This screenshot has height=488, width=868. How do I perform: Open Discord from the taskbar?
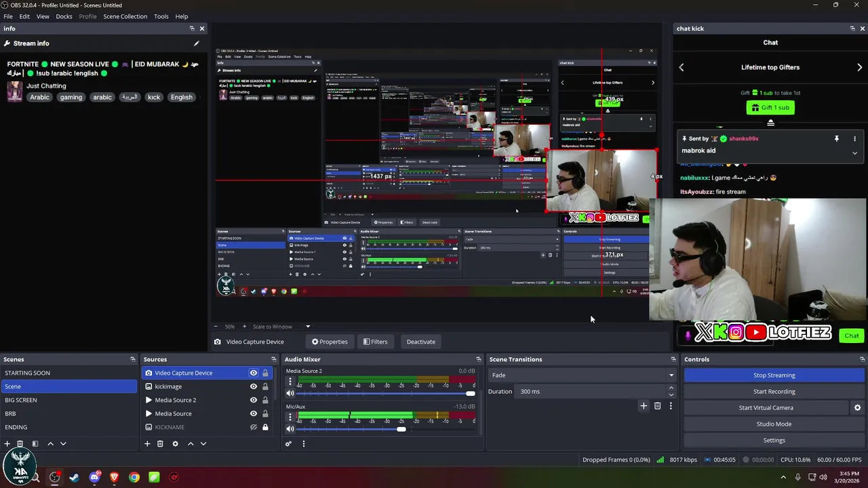[x=94, y=477]
